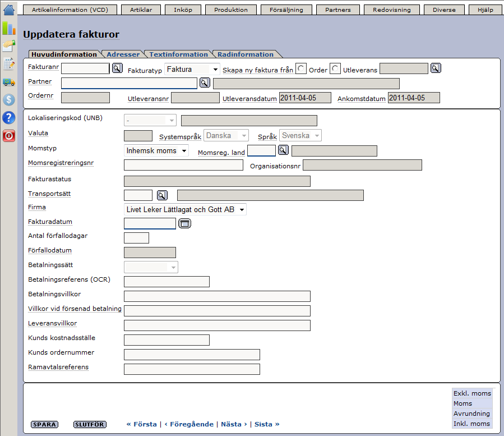
Task: Click Utleverans search magnifier icon
Action: pos(436,68)
